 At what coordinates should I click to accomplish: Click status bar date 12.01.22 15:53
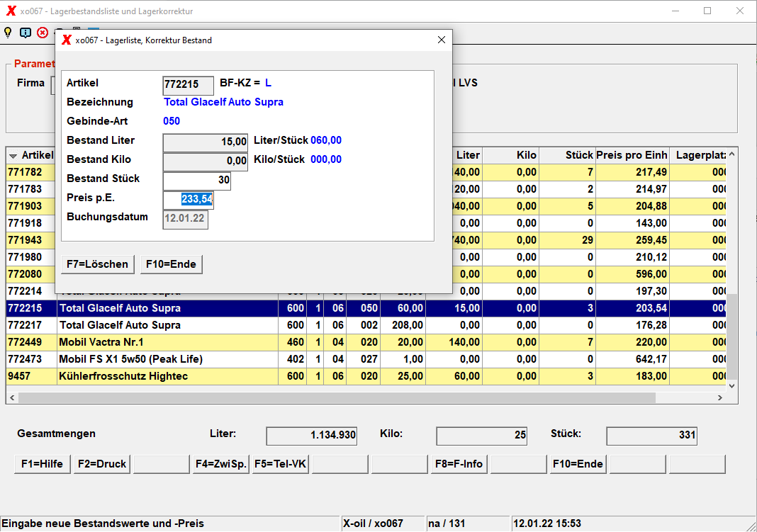coord(547,523)
